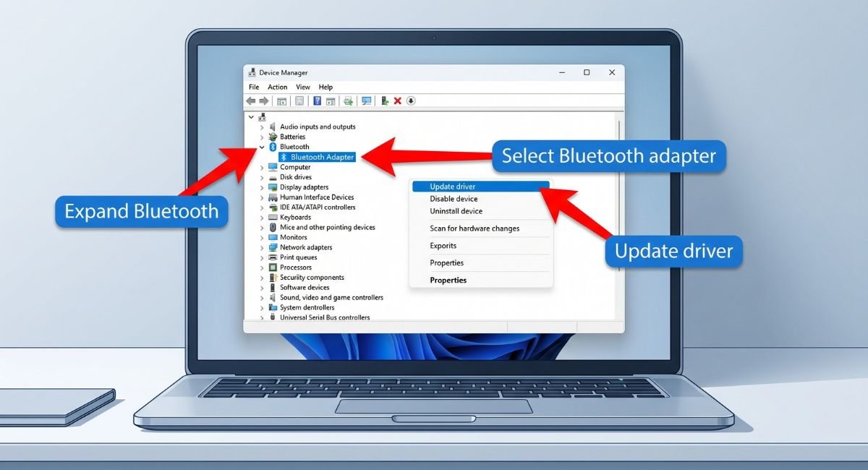Expand IDE ATA/ATAPI controllers chevron

point(262,208)
